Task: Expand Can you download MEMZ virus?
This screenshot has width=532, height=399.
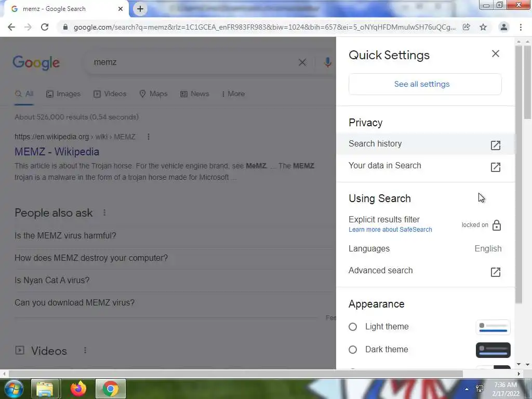Action: pyautogui.click(x=175, y=303)
